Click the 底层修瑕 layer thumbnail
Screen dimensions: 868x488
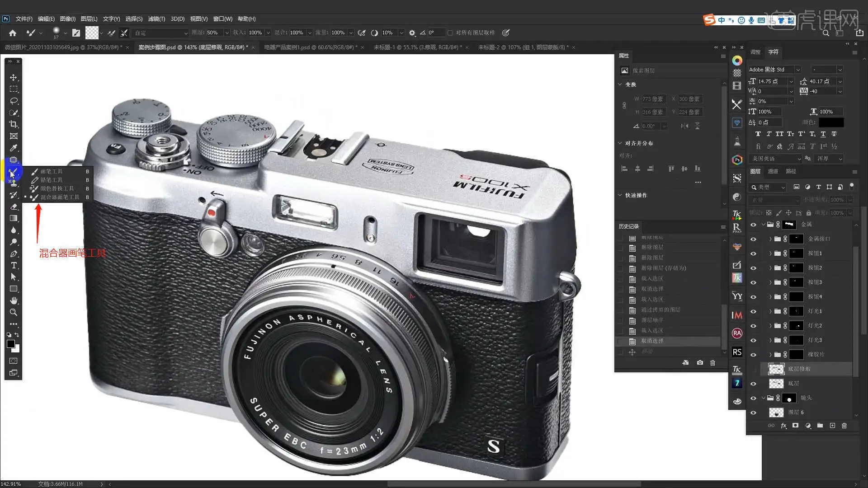[776, 369]
